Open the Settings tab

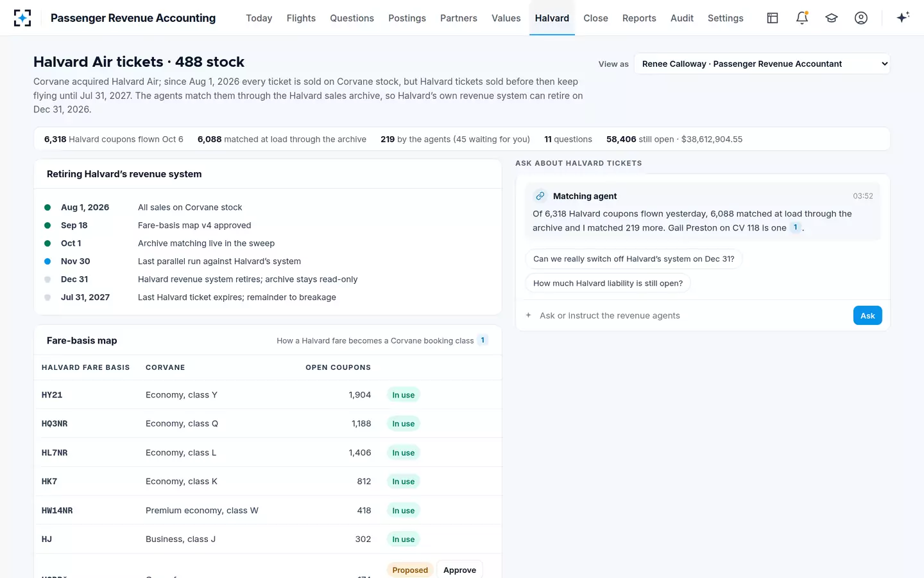[x=726, y=18]
